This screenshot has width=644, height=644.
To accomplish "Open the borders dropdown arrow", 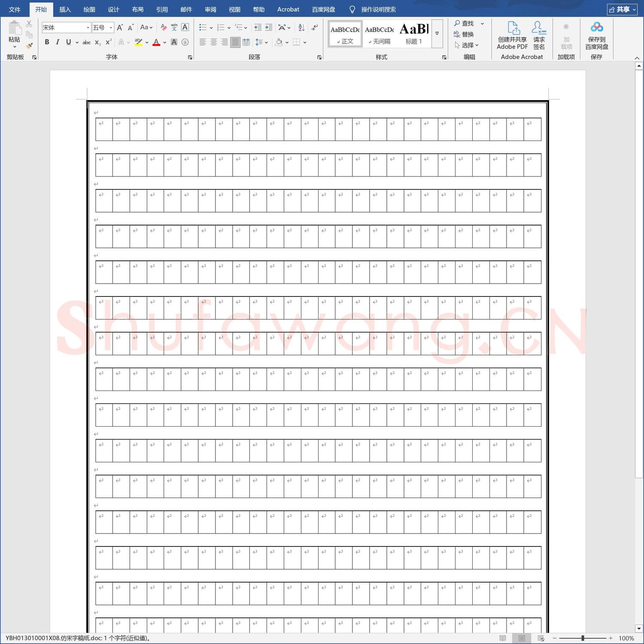I will [x=305, y=43].
